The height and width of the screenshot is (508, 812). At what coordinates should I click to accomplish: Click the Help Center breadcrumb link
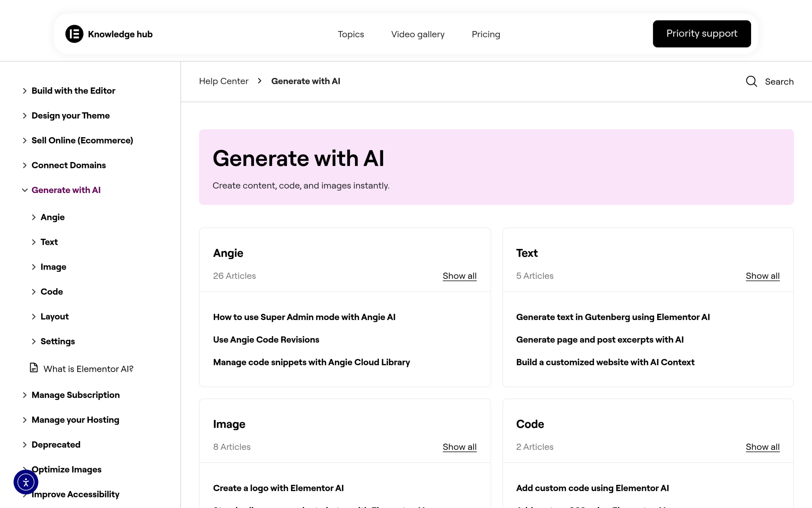coord(224,81)
